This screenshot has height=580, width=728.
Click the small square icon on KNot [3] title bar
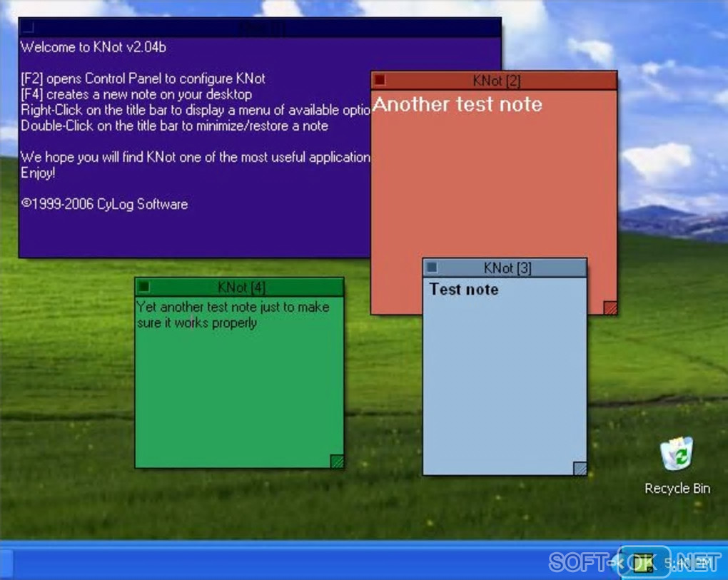coord(432,268)
